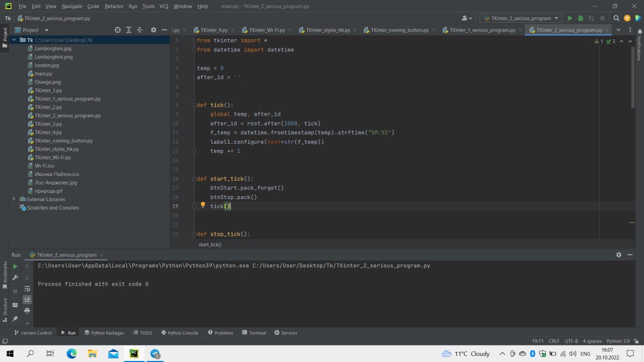Viewport: 644px width, 362px height.
Task: Click the Select Opened File target icon
Action: [x=118, y=30]
